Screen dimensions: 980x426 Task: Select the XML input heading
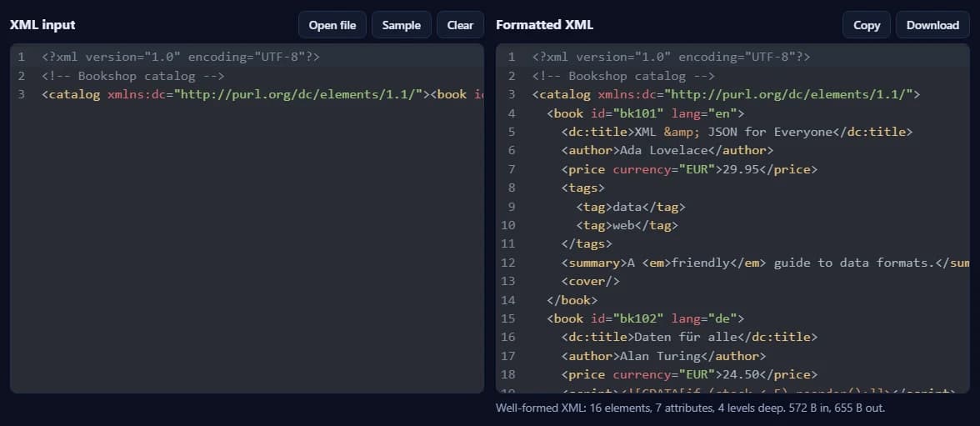(42, 25)
